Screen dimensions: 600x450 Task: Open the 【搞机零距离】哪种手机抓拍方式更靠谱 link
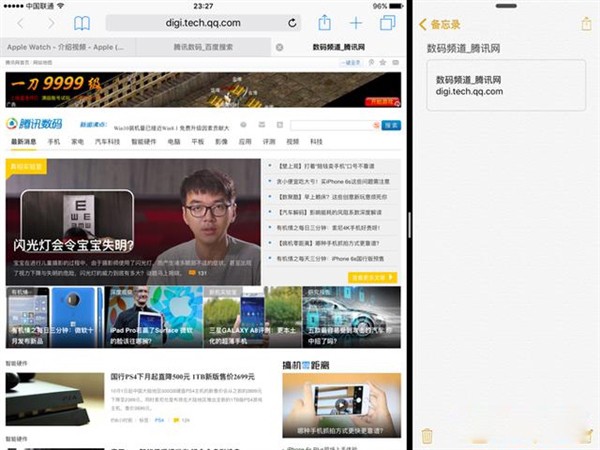pyautogui.click(x=328, y=243)
